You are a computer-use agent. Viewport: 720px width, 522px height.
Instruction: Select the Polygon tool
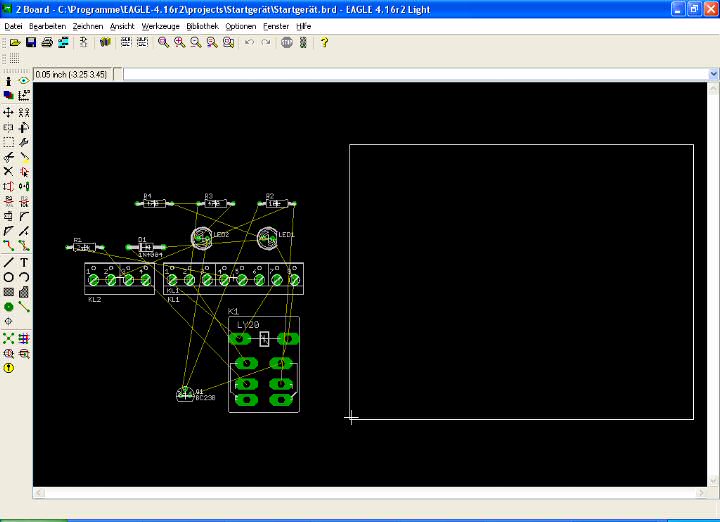[24, 292]
